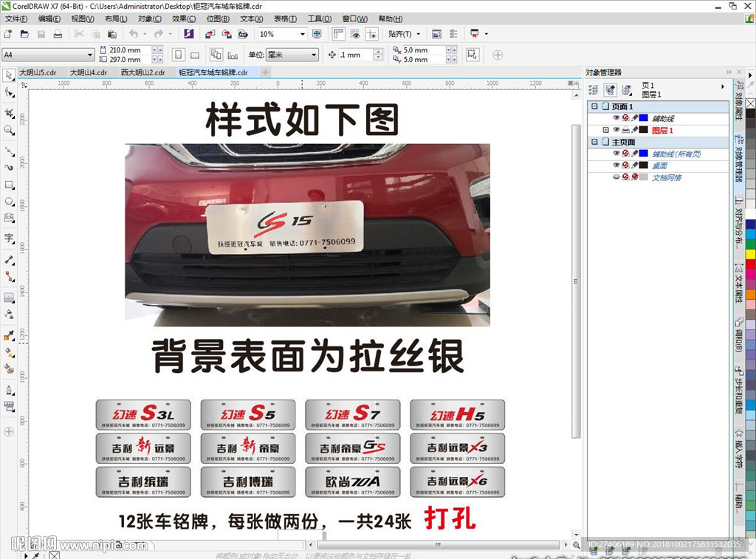Click the vertical scrollbar of canvas
The image size is (756, 559).
click(576, 281)
